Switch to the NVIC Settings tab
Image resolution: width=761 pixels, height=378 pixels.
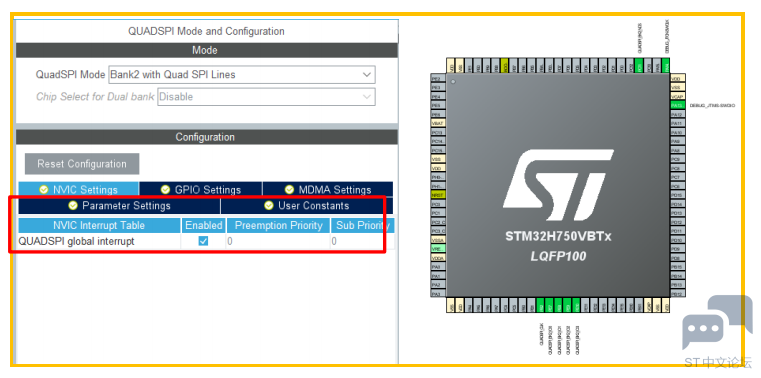(79, 190)
